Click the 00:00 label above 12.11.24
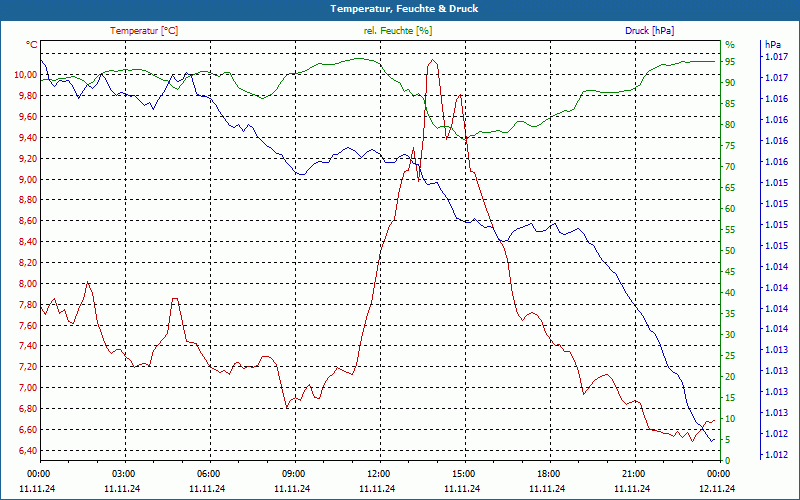This screenshot has width=800, height=500. (x=717, y=474)
